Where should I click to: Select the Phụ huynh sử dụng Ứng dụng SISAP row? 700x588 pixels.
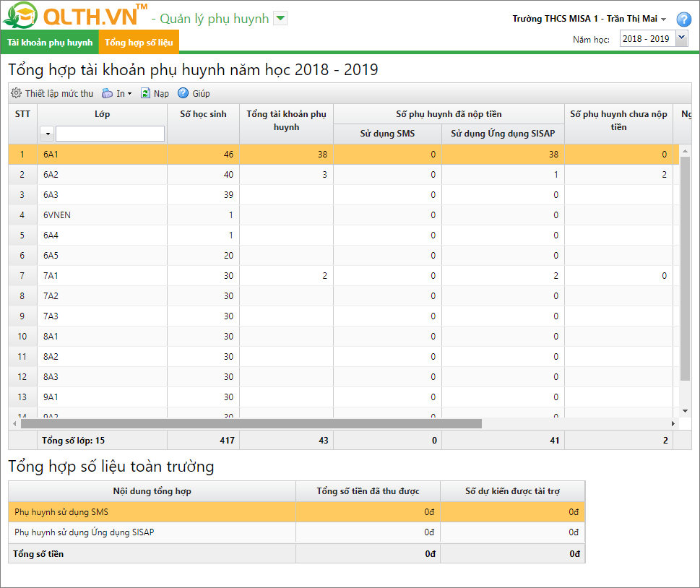[152, 532]
